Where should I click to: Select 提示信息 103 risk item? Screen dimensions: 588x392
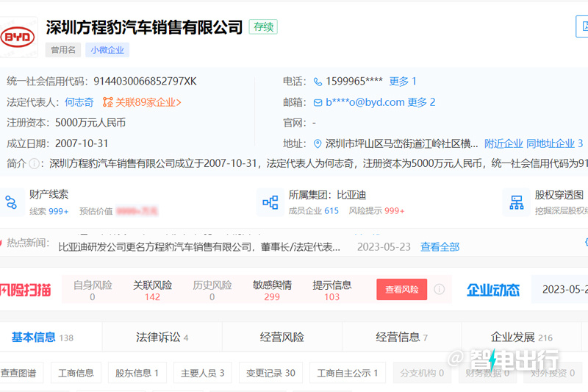(x=332, y=291)
